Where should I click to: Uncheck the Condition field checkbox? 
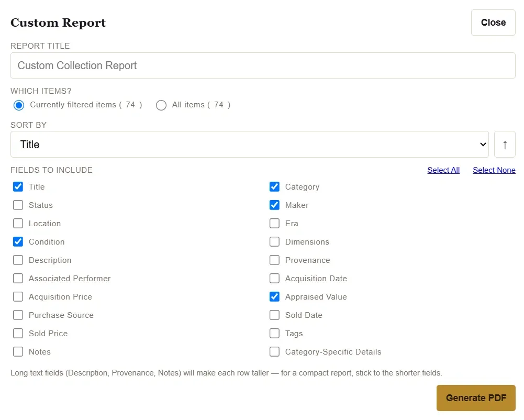pyautogui.click(x=18, y=242)
